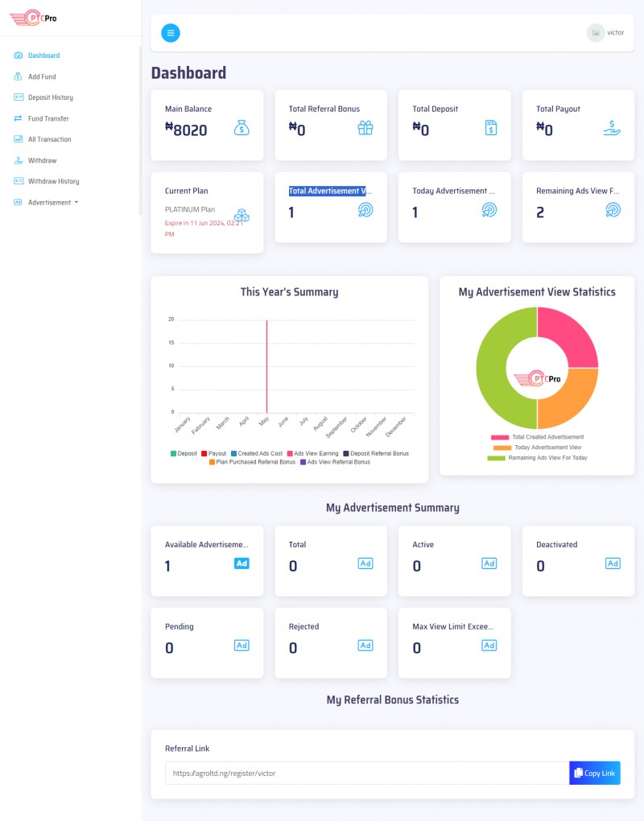
Task: Click the Dashboard speedometer icon
Action: 19,56
